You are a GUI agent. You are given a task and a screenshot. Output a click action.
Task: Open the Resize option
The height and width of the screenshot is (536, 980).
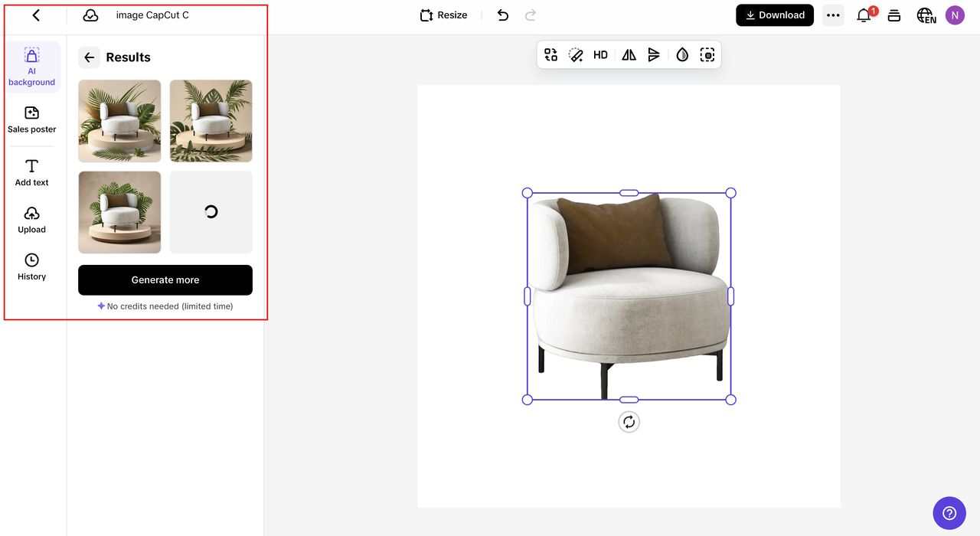coord(443,15)
